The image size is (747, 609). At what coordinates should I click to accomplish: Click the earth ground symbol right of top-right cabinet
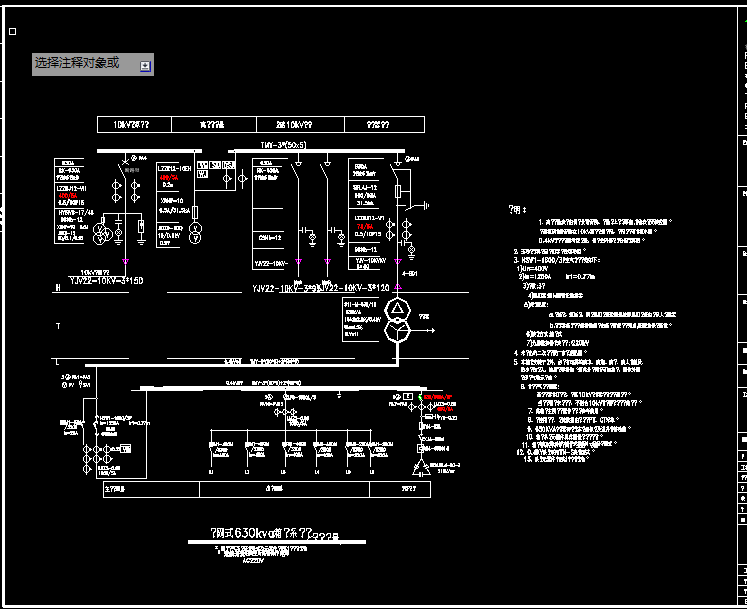[x=427, y=205]
